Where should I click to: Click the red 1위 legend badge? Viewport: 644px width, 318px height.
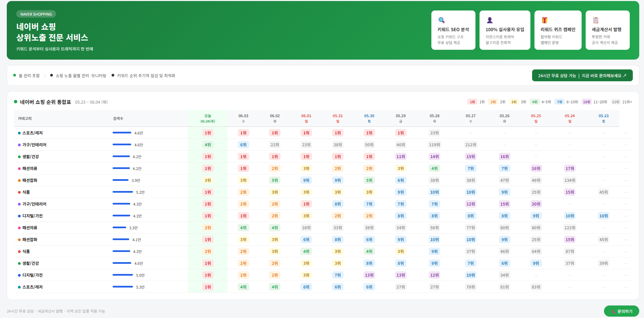(472, 102)
